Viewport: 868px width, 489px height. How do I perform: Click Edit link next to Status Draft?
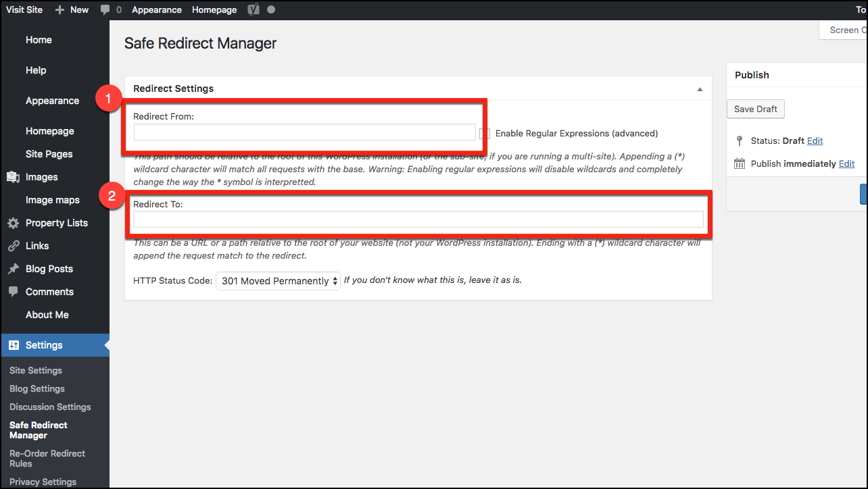click(x=815, y=140)
